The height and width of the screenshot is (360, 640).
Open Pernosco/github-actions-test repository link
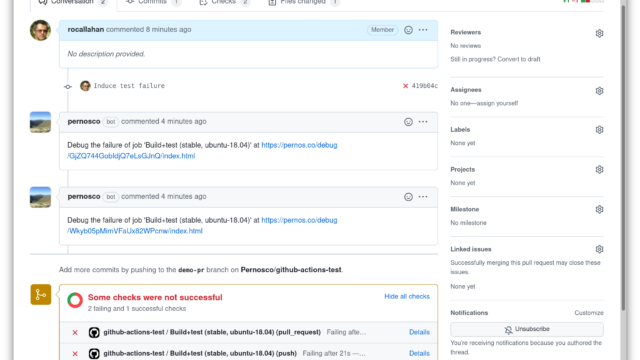coord(291,269)
